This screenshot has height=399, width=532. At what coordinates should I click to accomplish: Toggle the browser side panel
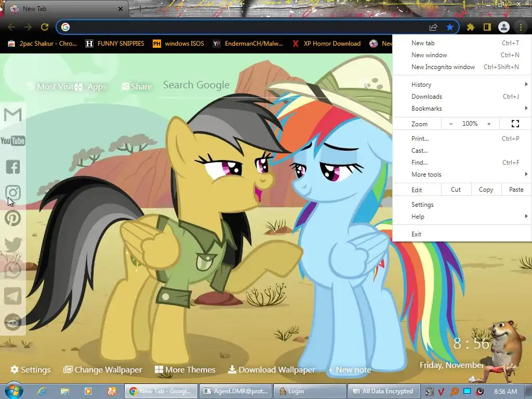[487, 27]
